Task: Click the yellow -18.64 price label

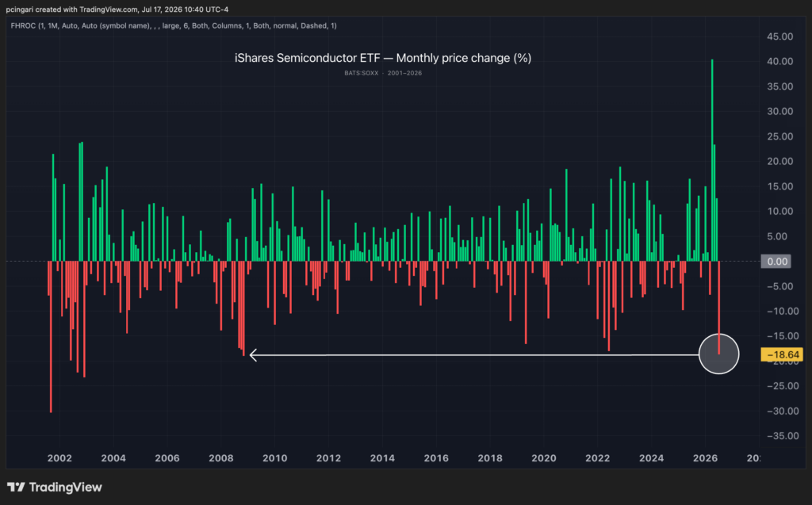Action: [782, 355]
